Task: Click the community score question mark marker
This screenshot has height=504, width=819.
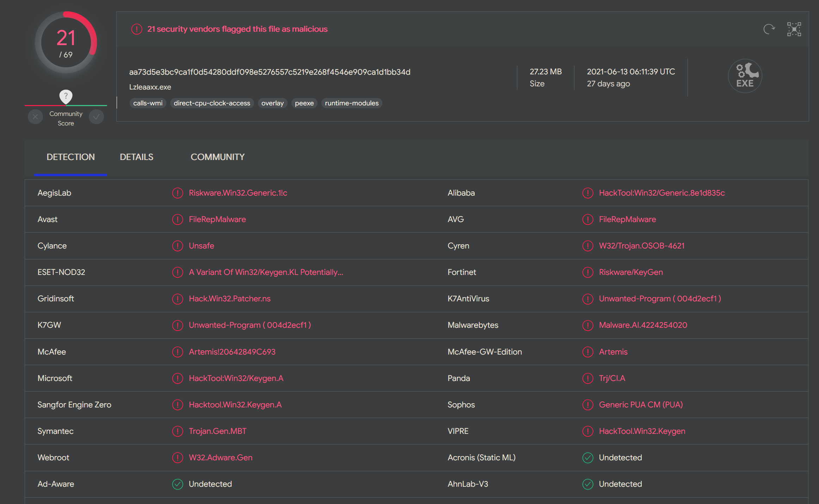Action: (66, 96)
